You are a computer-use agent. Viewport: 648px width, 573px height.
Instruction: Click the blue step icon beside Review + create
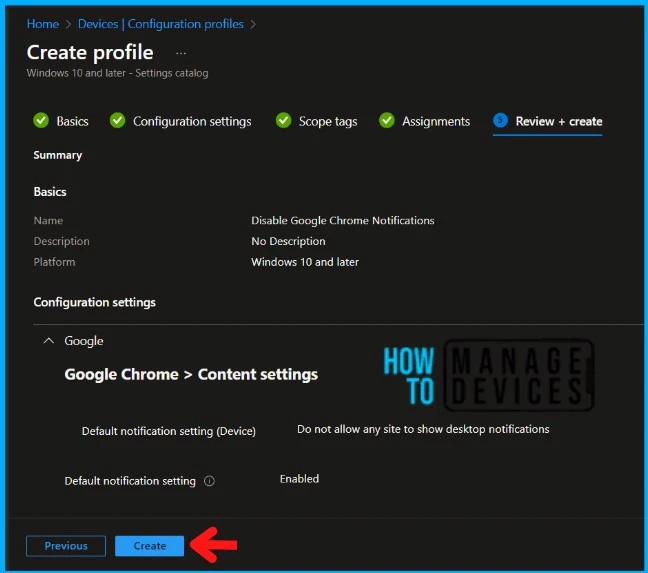[500, 120]
